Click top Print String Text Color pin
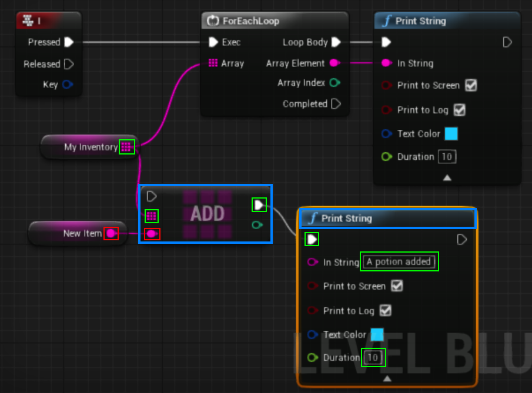 386,133
